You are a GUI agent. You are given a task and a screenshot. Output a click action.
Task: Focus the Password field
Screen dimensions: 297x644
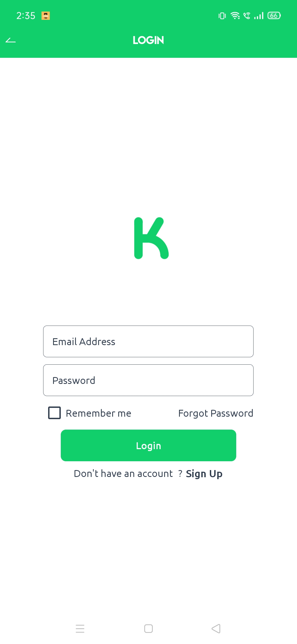[x=148, y=380]
